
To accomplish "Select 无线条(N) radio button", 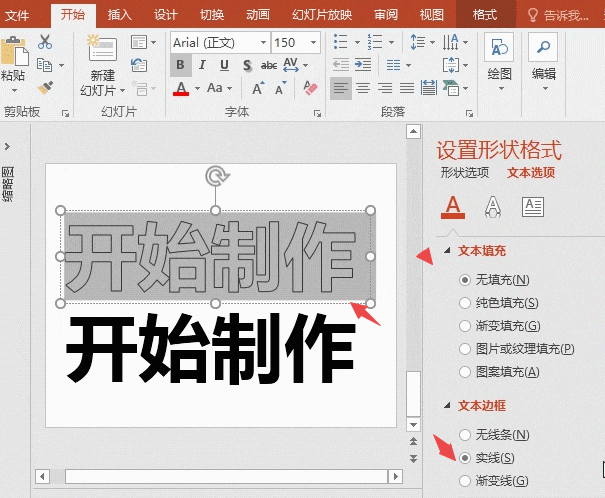I will pyautogui.click(x=465, y=435).
